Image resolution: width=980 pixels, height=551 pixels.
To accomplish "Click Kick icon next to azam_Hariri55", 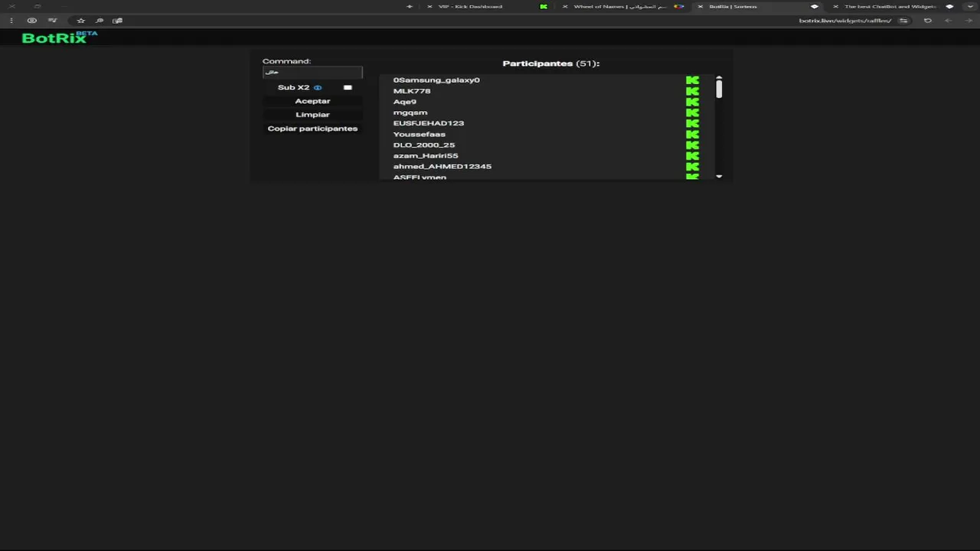I will tap(692, 155).
